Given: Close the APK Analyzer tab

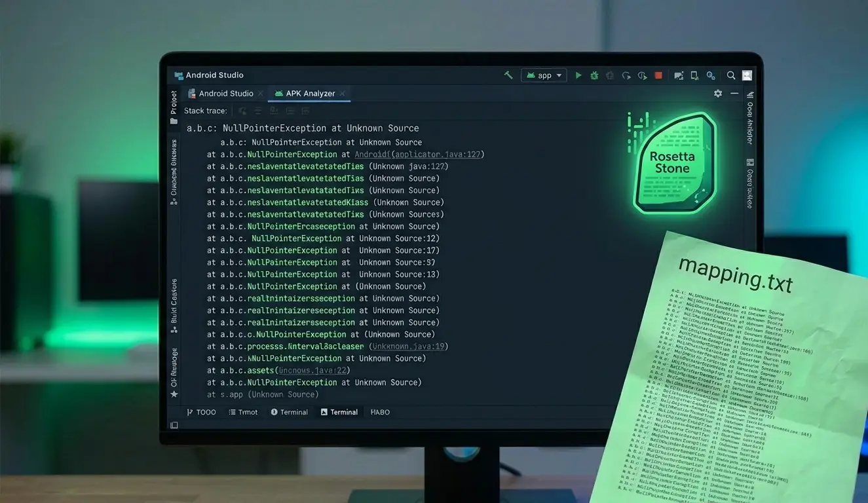Looking at the screenshot, I should tap(343, 94).
